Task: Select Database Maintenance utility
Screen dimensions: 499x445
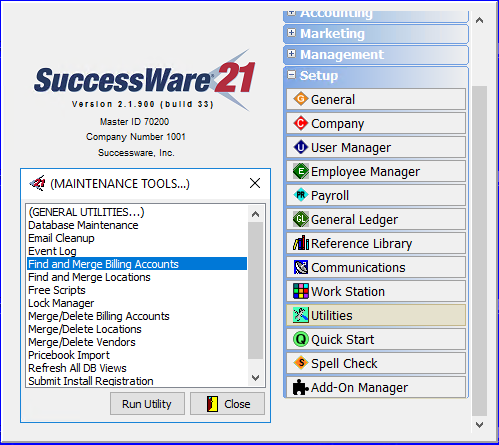Action: pos(137,225)
